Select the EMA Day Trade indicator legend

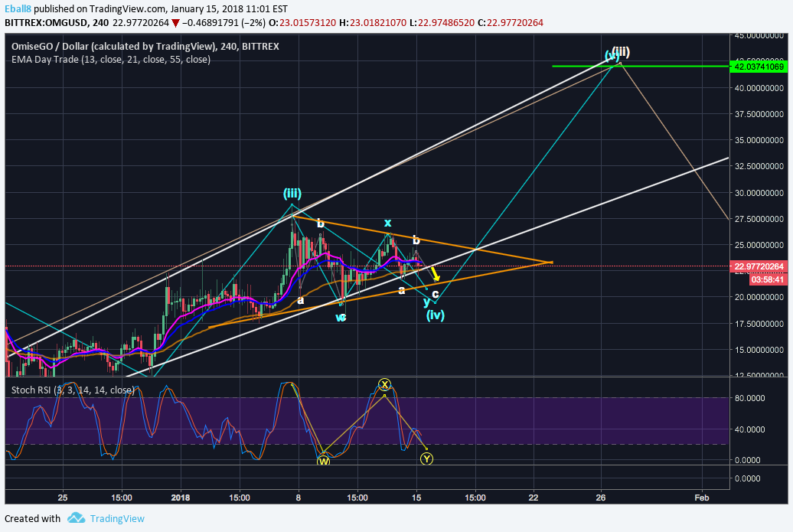pyautogui.click(x=111, y=59)
